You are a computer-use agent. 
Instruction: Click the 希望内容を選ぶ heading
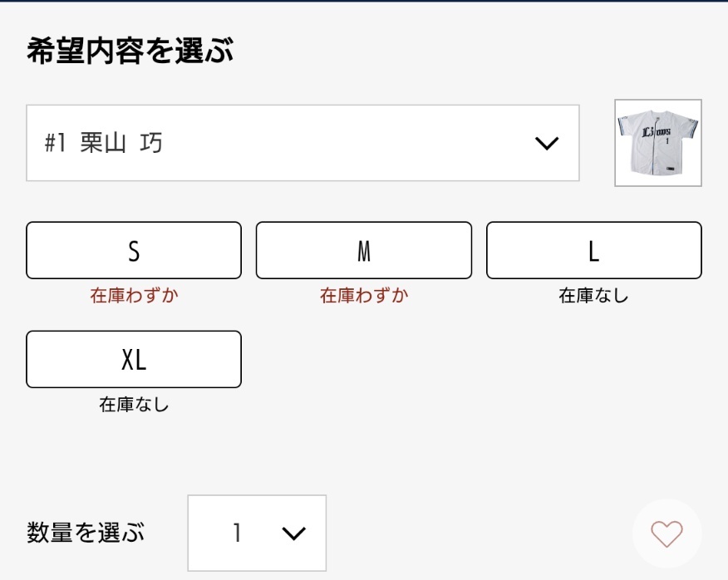[x=130, y=50]
